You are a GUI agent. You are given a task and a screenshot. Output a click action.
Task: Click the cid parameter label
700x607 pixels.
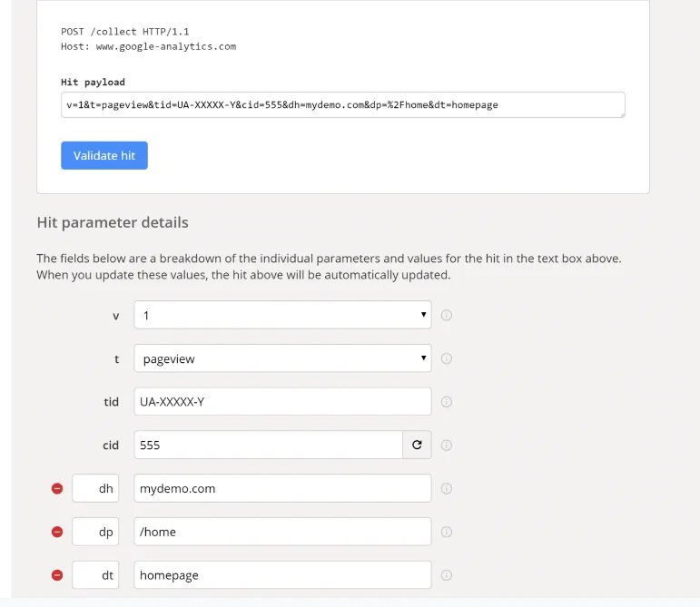(111, 445)
